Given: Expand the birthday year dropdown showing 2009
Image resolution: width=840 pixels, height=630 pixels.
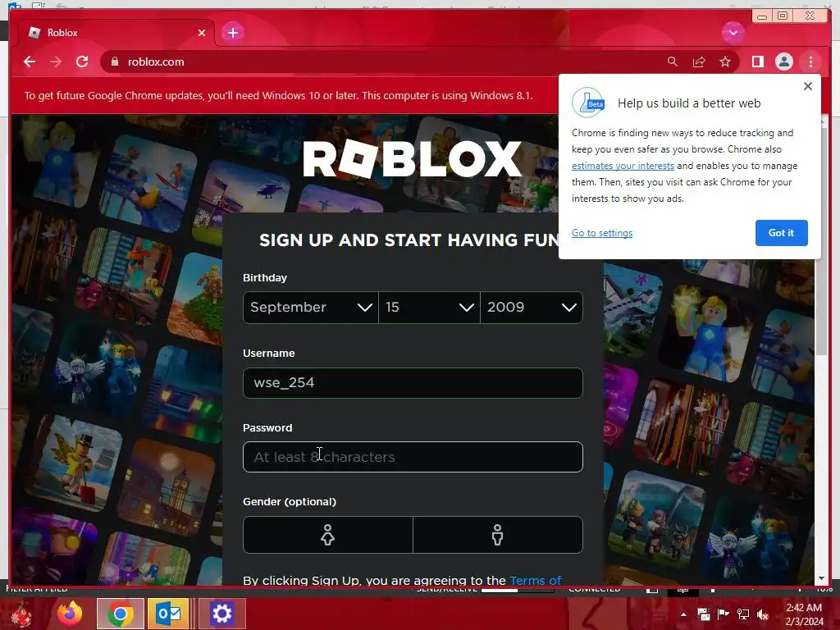Looking at the screenshot, I should [x=532, y=308].
